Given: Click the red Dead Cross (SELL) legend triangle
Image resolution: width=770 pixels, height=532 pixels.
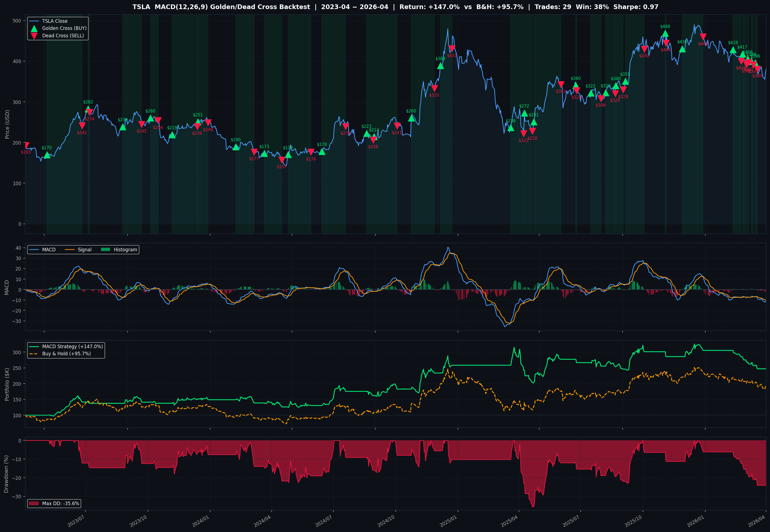Looking at the screenshot, I should pos(34,36).
